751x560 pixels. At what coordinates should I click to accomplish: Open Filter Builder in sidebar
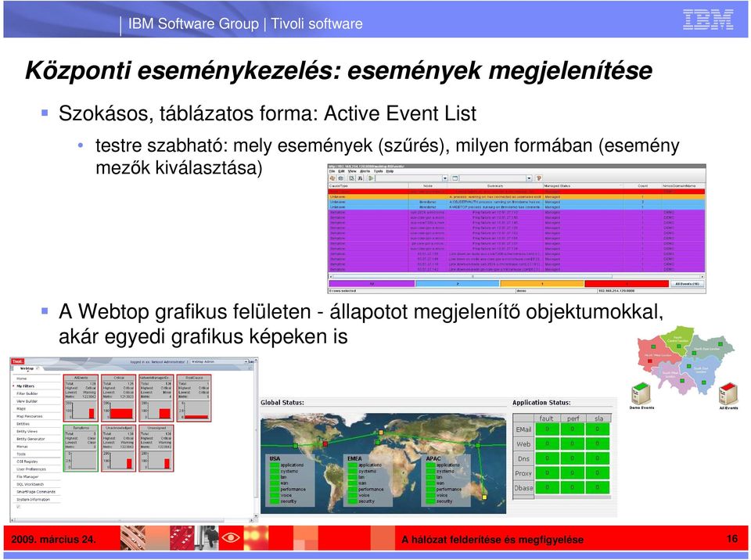coord(27,393)
